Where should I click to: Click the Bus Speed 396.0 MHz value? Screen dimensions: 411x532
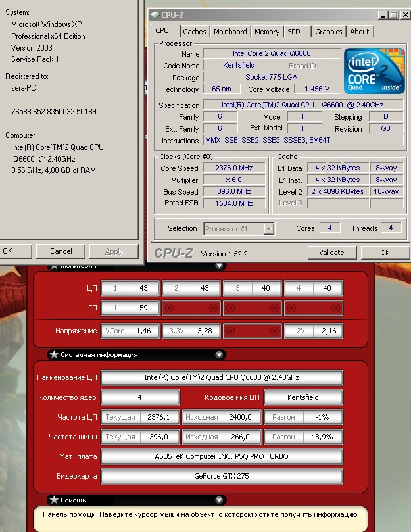(234, 192)
